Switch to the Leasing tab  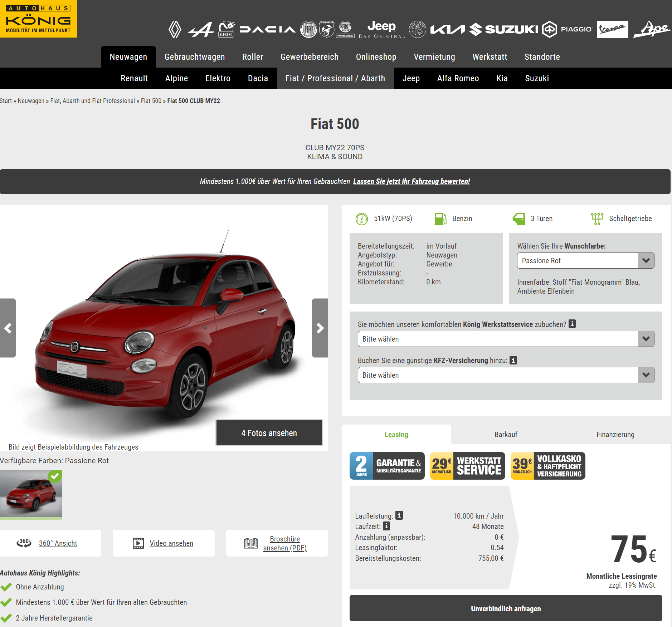coord(396,434)
